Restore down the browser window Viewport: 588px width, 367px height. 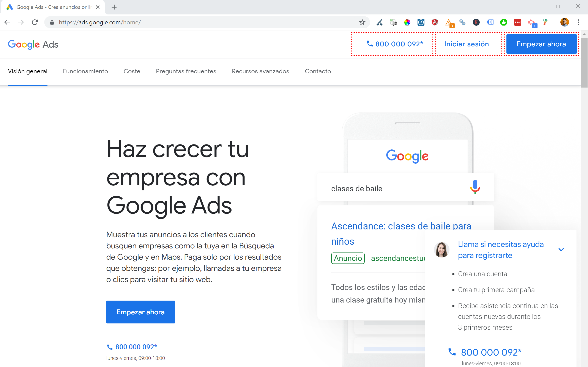pyautogui.click(x=558, y=6)
